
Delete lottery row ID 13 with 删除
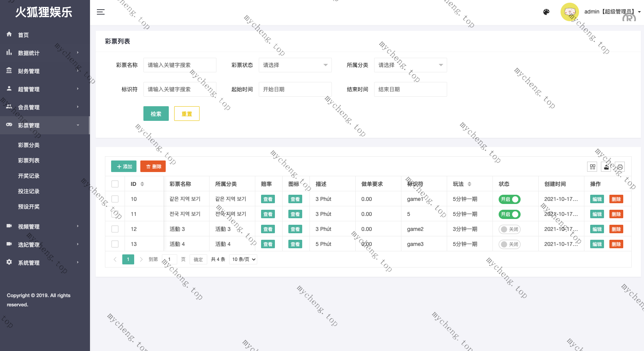point(616,244)
